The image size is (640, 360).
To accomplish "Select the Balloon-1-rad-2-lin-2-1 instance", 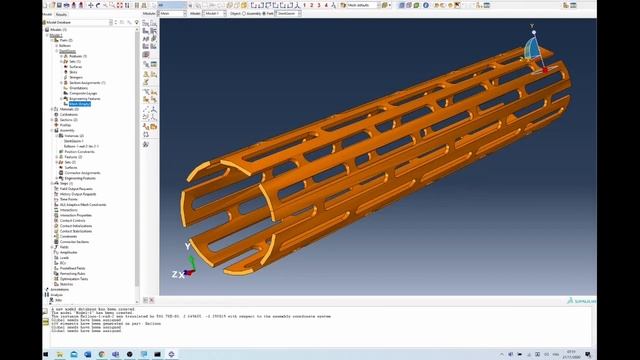I will (81, 146).
